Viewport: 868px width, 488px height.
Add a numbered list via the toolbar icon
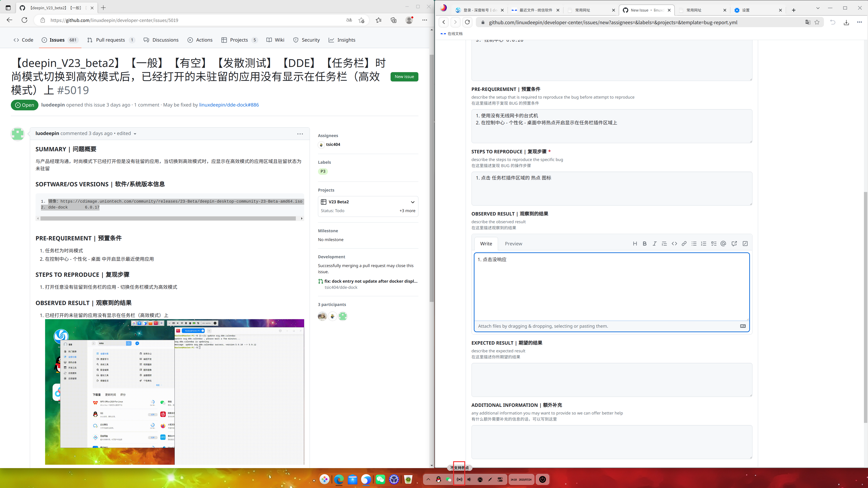pos(704,243)
